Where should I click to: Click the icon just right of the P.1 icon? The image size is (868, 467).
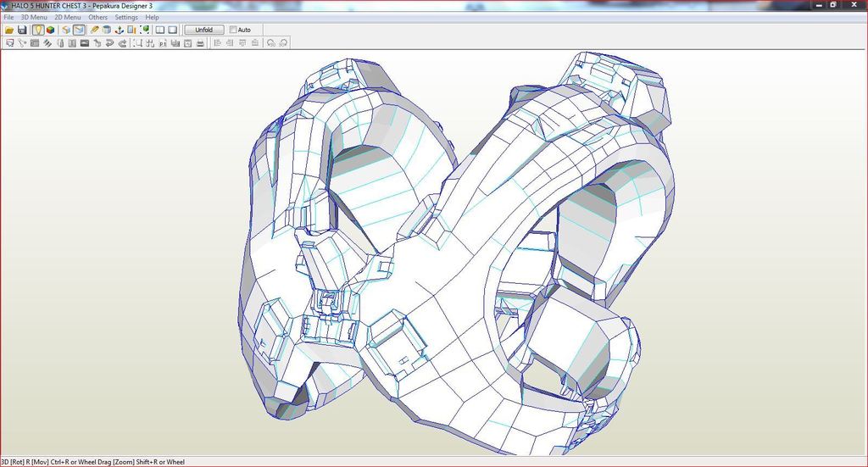pyautogui.click(x=175, y=43)
